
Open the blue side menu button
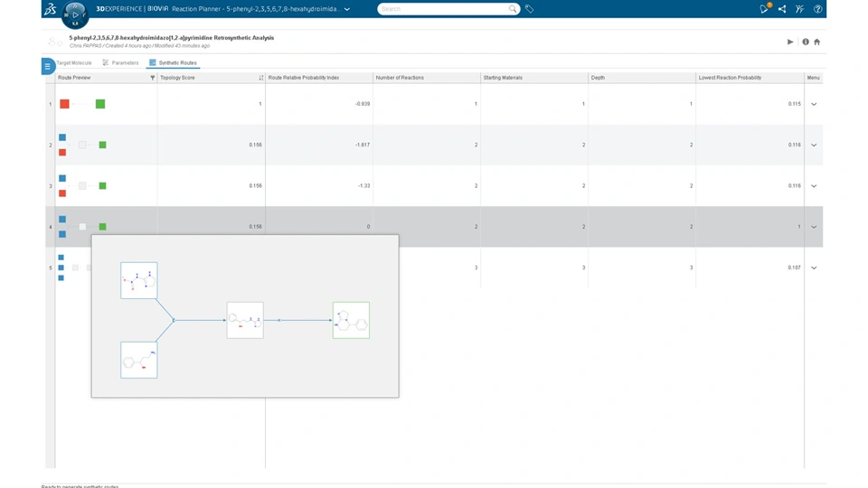[x=48, y=66]
